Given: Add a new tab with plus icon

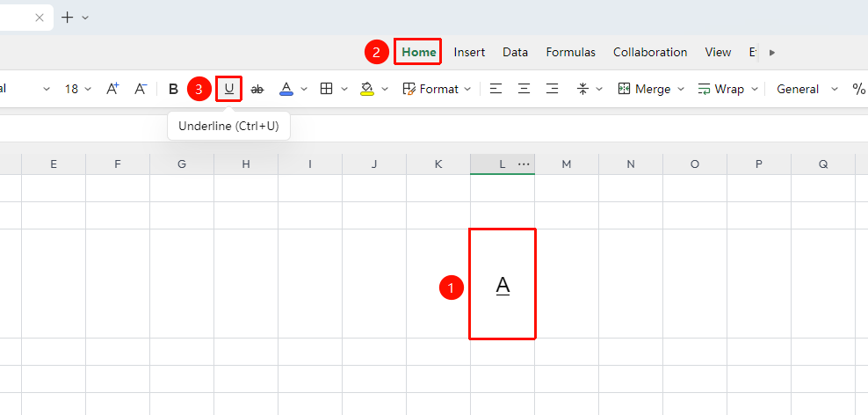Looking at the screenshot, I should [x=67, y=18].
